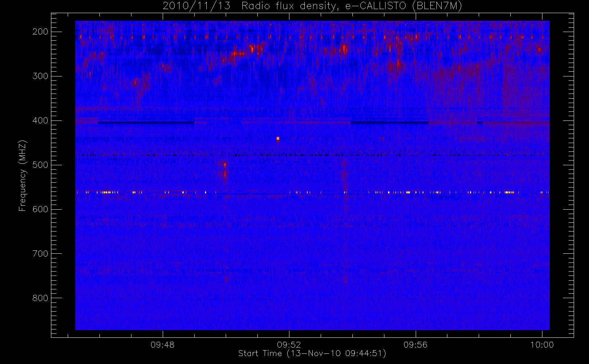The height and width of the screenshot is (364, 589).
Task: Click the dark horizontal band at 400 MHz
Action: click(146, 123)
